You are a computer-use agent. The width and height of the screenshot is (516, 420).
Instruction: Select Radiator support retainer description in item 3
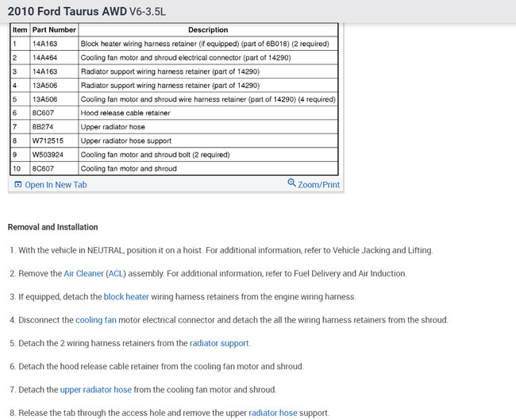(170, 71)
